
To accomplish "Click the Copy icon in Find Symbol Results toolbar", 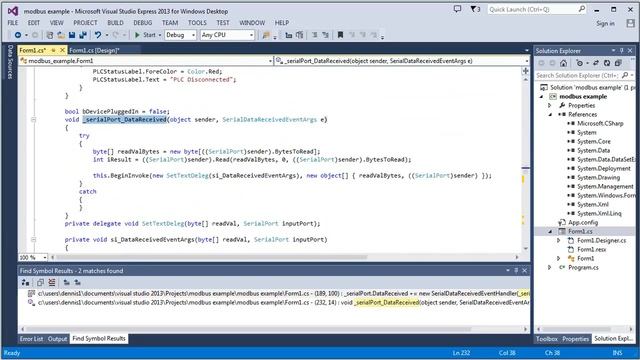I will [40, 282].
